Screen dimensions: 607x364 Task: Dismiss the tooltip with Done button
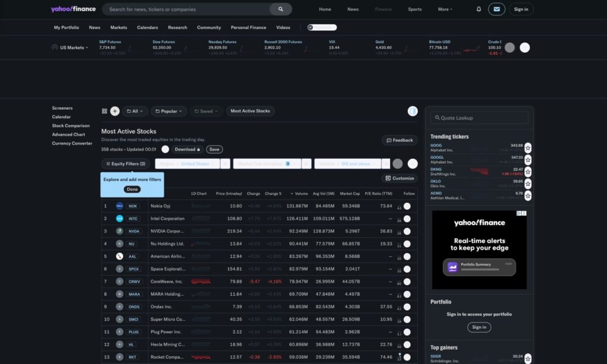(x=132, y=189)
